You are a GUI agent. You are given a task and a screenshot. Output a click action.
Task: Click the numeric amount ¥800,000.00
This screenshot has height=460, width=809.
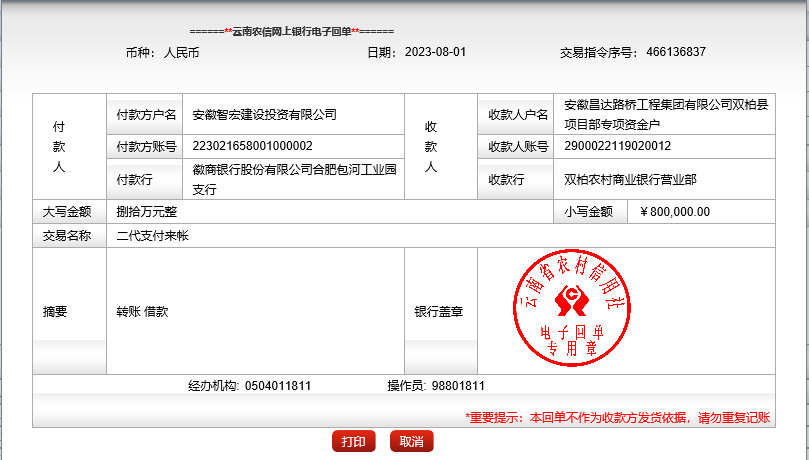(x=674, y=212)
